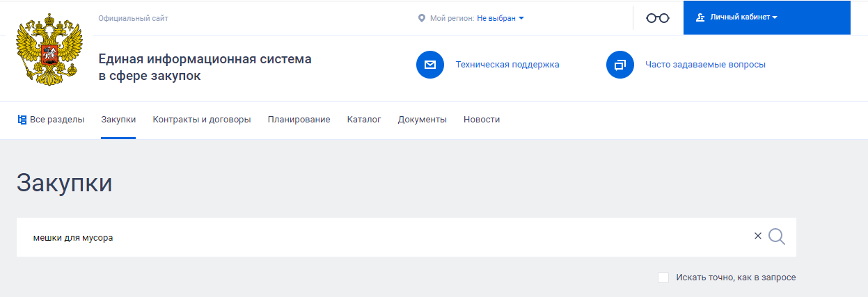The height and width of the screenshot is (297, 868).
Task: Select the Закупки tab
Action: pos(118,120)
